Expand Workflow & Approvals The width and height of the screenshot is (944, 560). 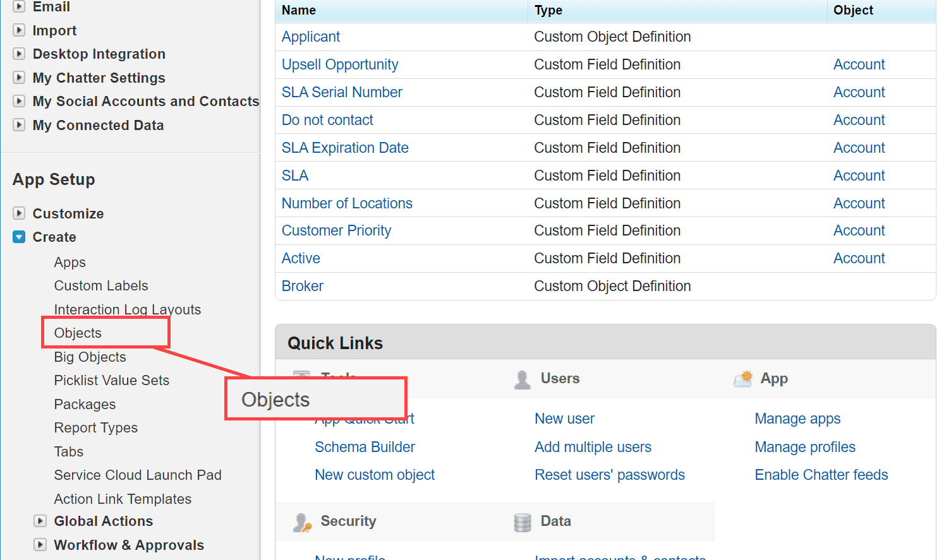40,545
